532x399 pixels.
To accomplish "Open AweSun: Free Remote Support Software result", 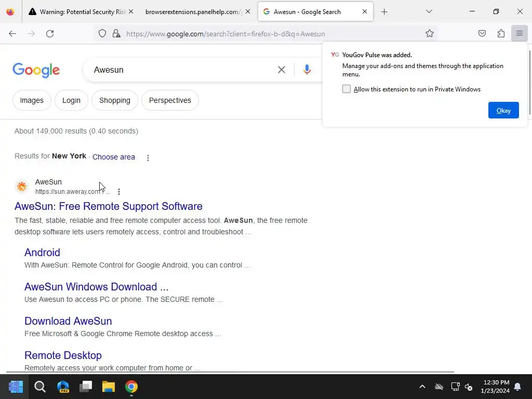I will click(109, 206).
